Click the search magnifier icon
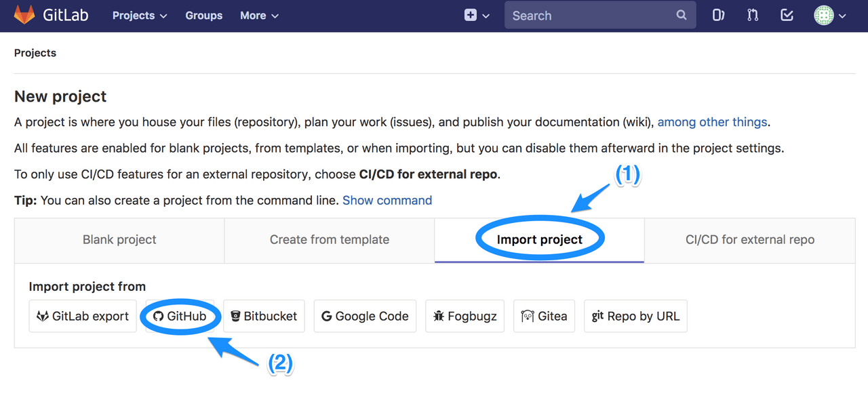 [x=682, y=15]
